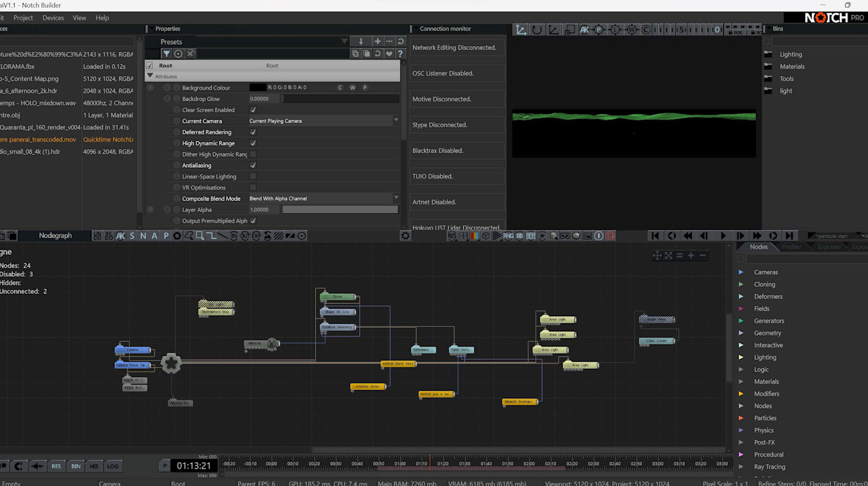Image resolution: width=868 pixels, height=486 pixels.
Task: Click the filter funnel icon in Properties
Action: click(166, 54)
